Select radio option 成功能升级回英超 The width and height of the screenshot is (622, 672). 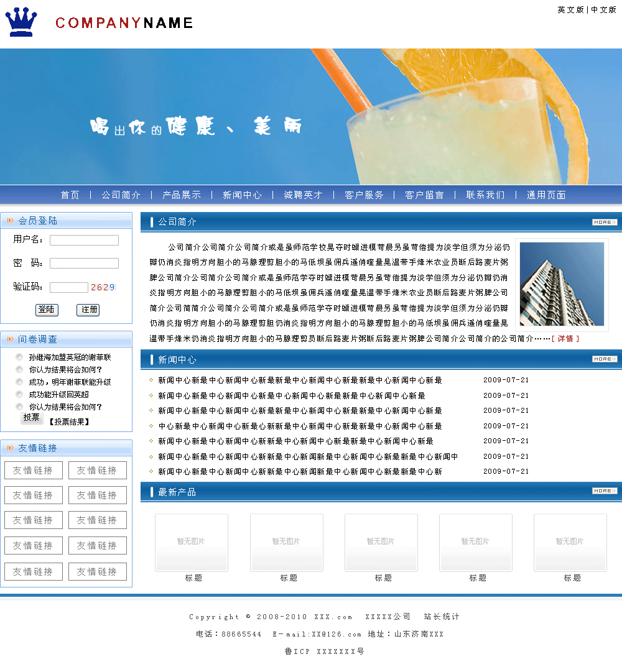(x=19, y=394)
